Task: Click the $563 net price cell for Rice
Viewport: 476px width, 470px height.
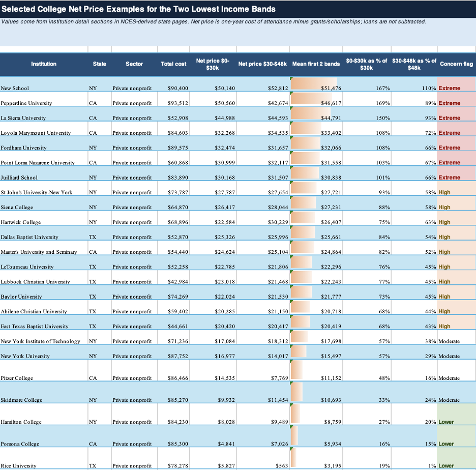Action: coord(263,458)
